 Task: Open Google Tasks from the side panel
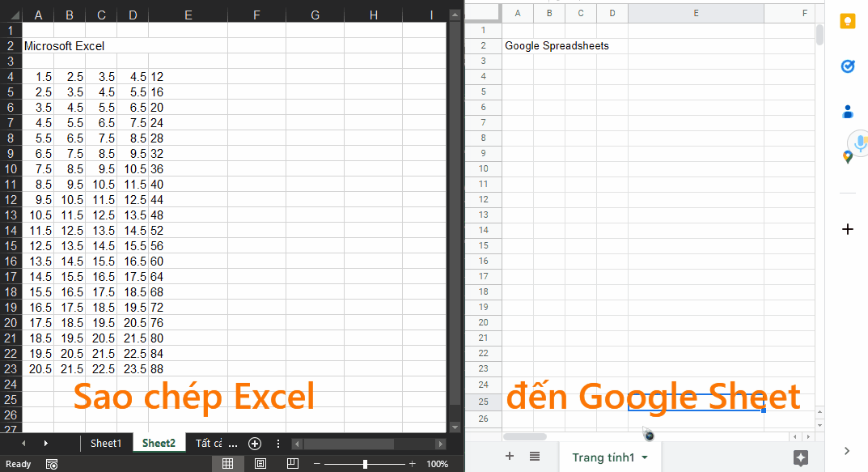pyautogui.click(x=848, y=66)
